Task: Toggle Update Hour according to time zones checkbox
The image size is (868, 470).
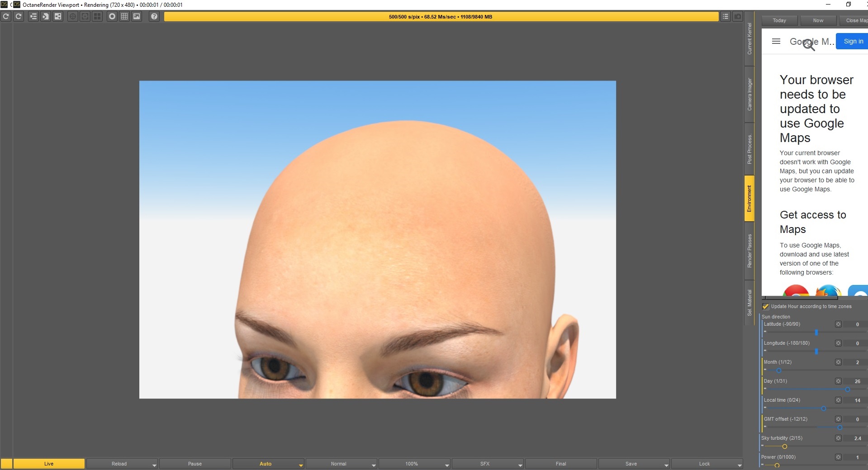Action: [766, 306]
